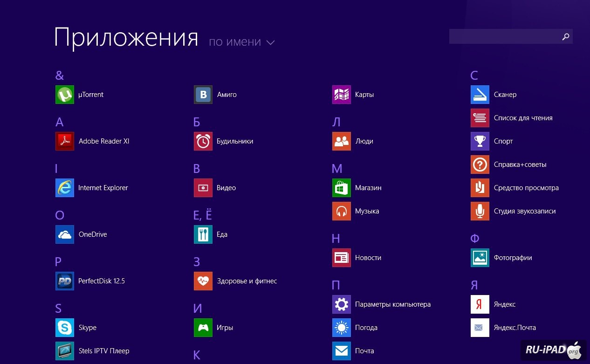Click the search magnifier button
Image resolution: width=590 pixels, height=364 pixels.
566,36
